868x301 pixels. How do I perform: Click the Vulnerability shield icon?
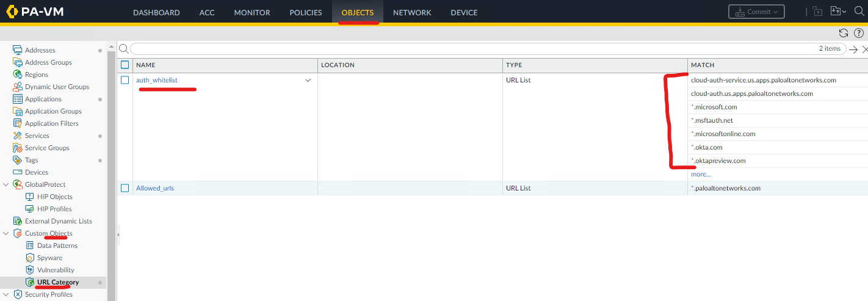tap(30, 270)
